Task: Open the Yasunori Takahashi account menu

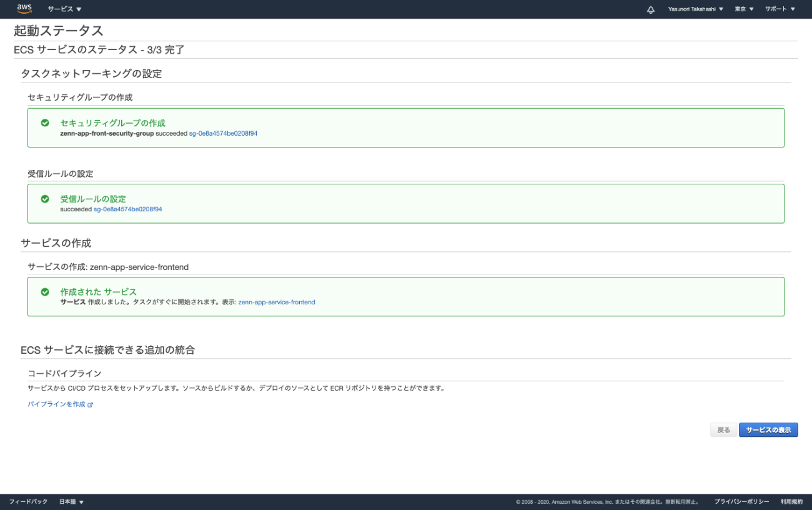Action: tap(695, 9)
